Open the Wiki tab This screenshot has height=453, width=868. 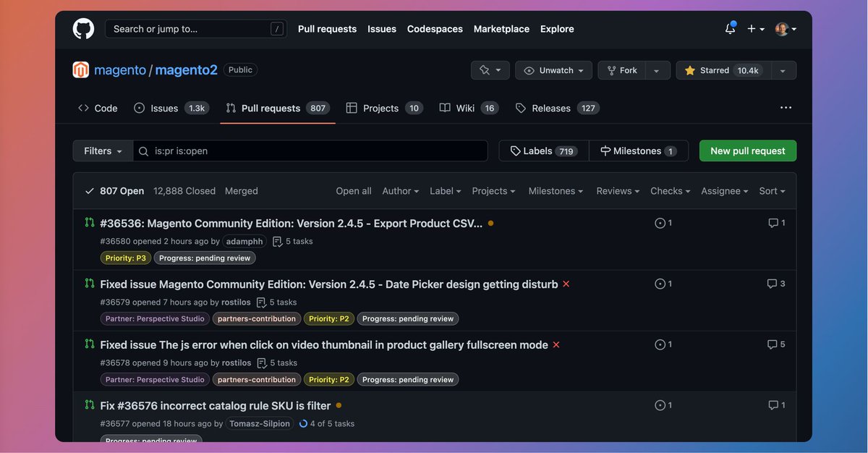469,108
